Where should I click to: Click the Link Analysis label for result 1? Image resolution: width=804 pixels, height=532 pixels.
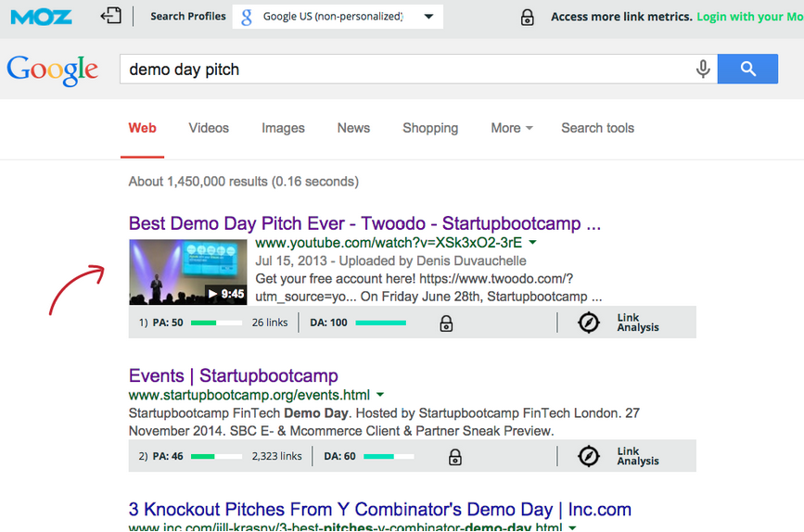[638, 323]
